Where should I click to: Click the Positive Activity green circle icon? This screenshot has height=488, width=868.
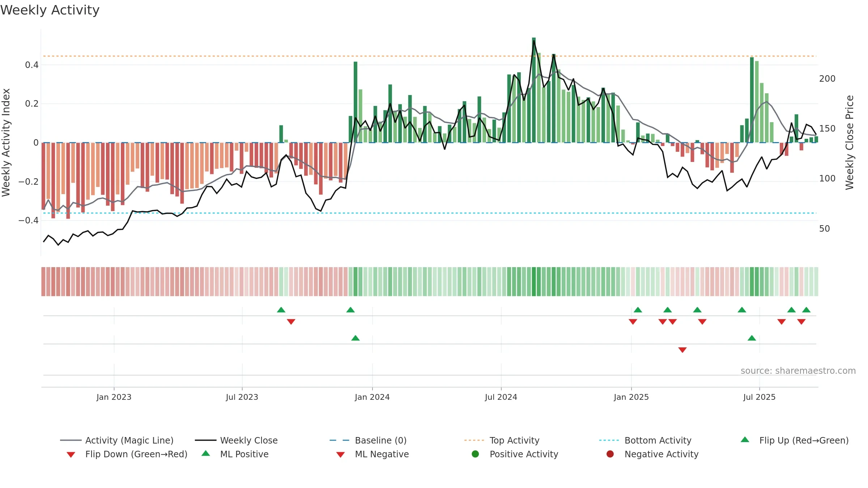coord(475,454)
